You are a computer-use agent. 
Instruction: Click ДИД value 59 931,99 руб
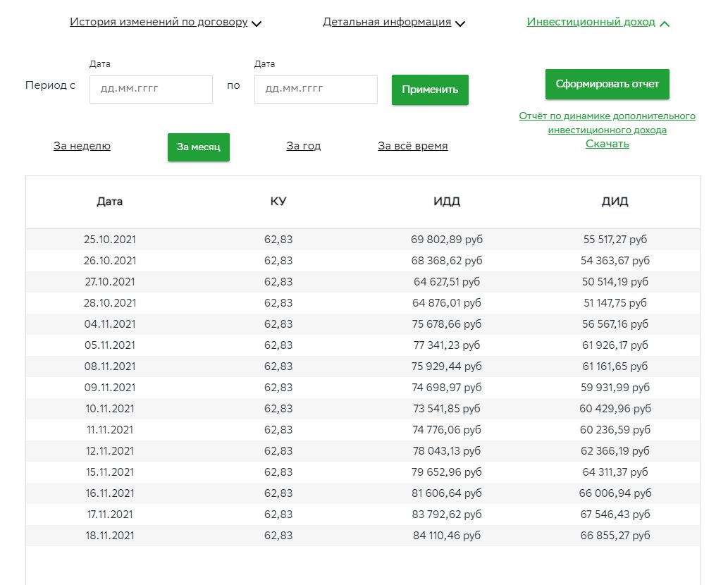click(615, 388)
